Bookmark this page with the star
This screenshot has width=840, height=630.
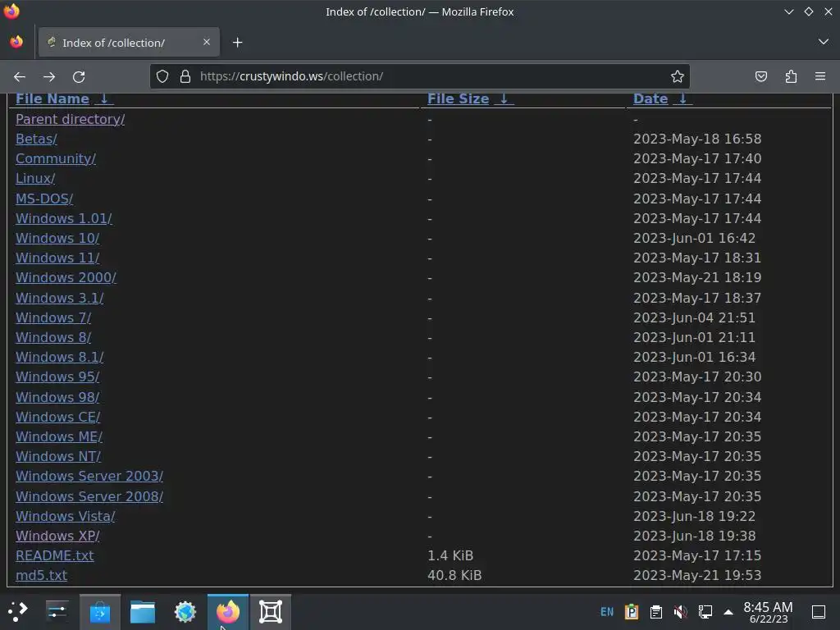(677, 76)
